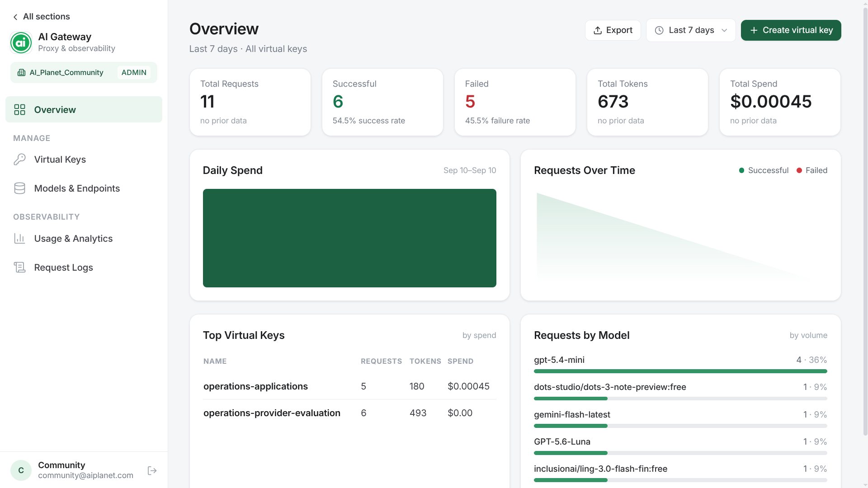Click the Virtual Keys key icon
This screenshot has width=868, height=488.
click(x=19, y=160)
